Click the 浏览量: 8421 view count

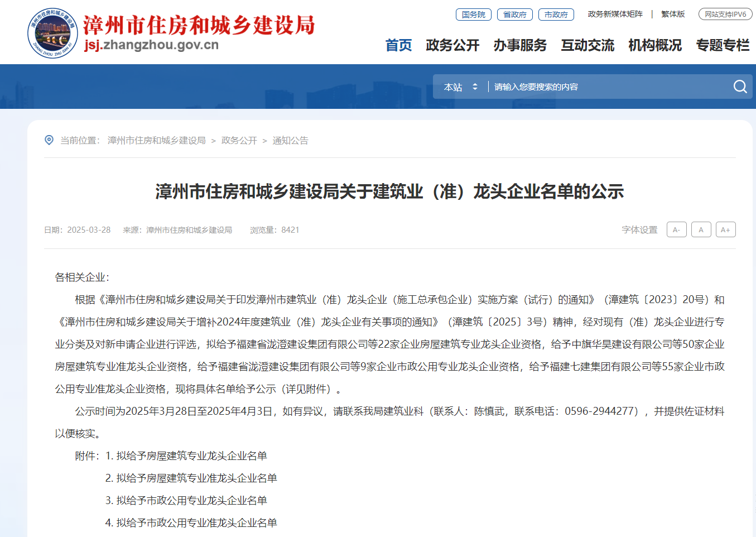coord(275,230)
